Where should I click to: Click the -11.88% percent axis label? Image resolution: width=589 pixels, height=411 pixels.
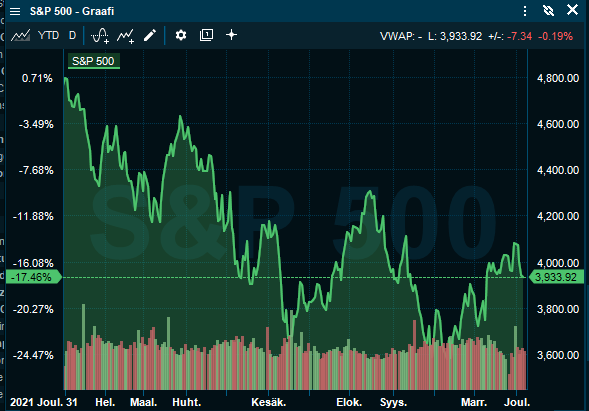[33, 216]
